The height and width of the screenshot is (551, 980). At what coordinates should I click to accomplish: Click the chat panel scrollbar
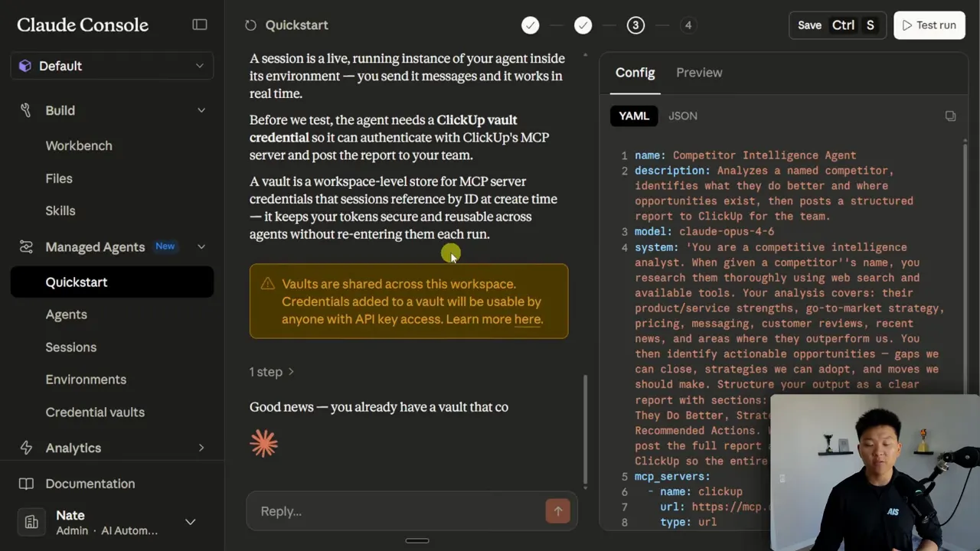(585, 429)
